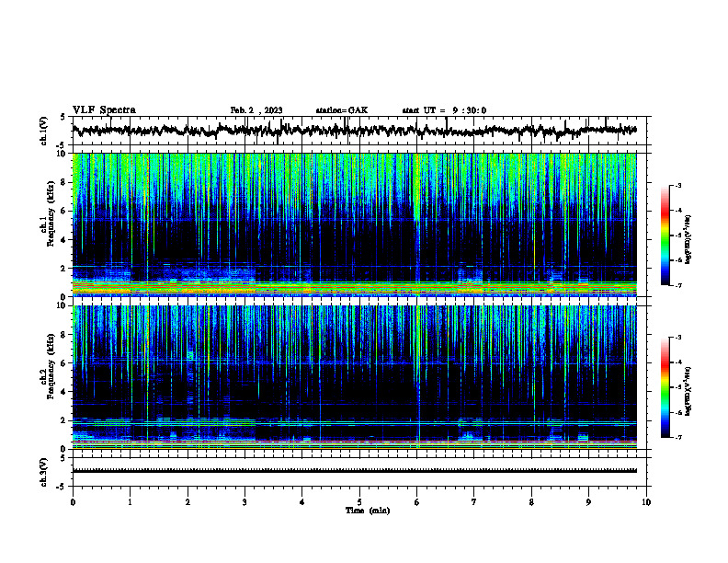This screenshot has width=728, height=563.
Task: Click the time axis tick label "5"
Action: pos(359,502)
